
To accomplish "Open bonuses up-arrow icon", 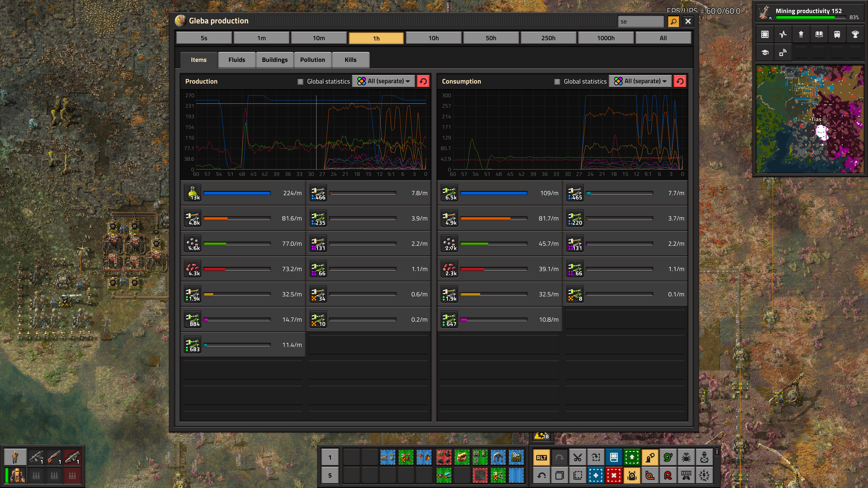I will tap(801, 34).
